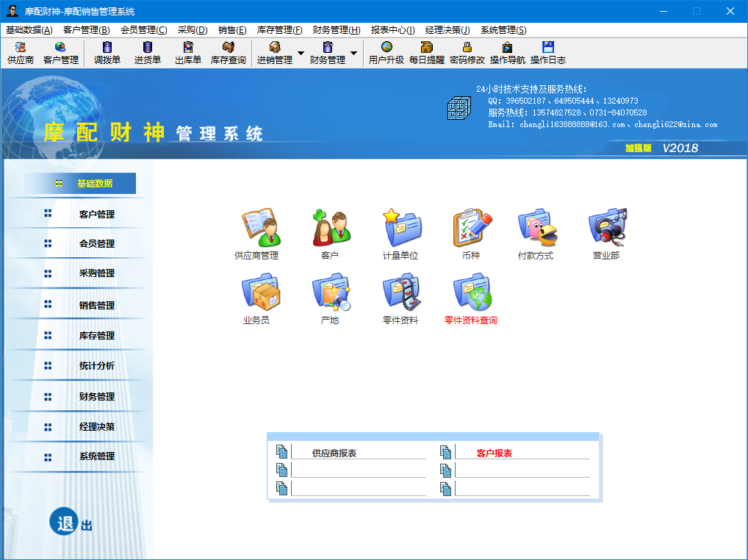Open 调拨单 from the toolbar

click(107, 53)
